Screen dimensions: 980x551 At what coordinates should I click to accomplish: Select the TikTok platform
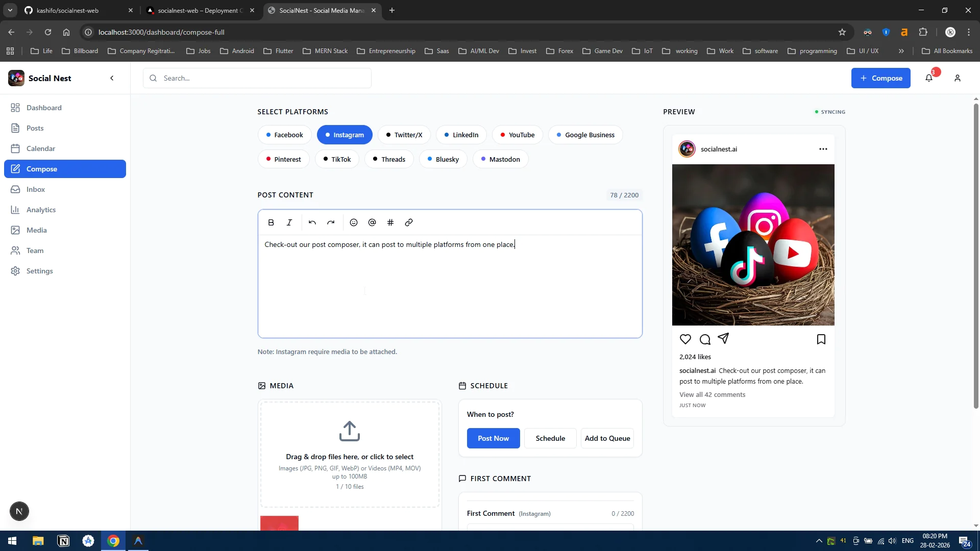337,159
